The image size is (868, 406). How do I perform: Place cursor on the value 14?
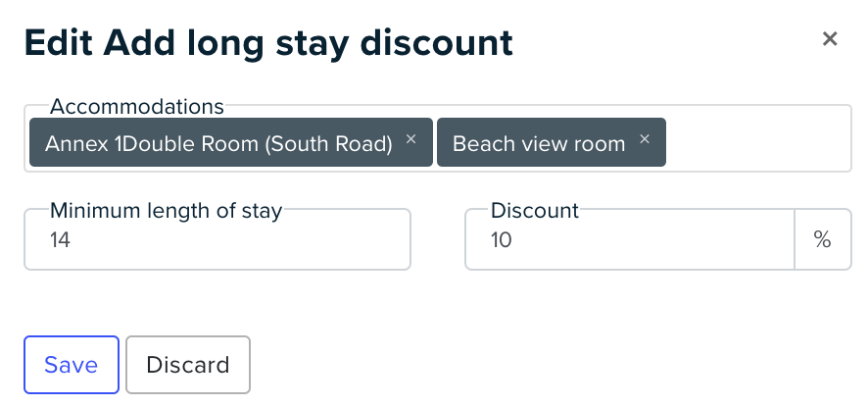60,240
